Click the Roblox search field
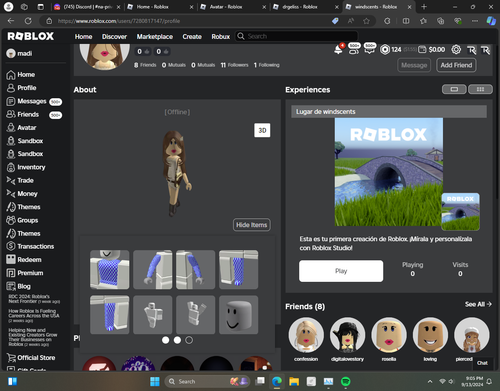 point(297,36)
